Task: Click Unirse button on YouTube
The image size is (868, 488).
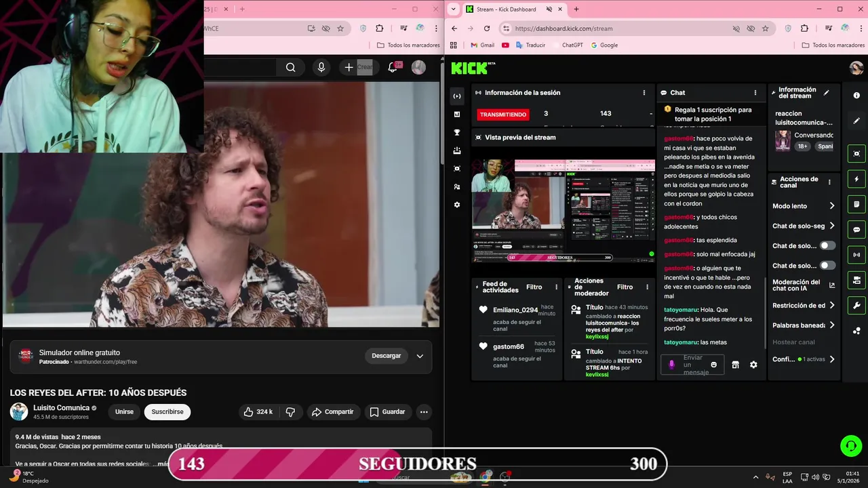Action: (124, 411)
